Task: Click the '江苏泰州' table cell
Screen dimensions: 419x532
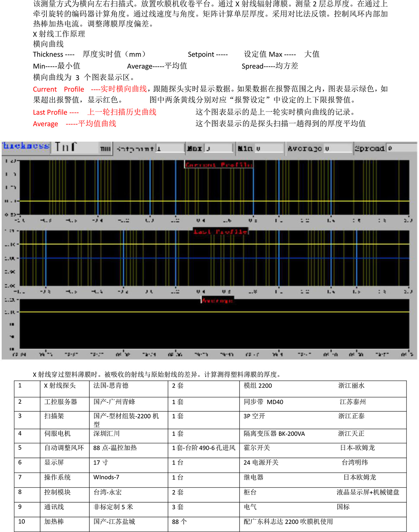Action: click(x=353, y=402)
